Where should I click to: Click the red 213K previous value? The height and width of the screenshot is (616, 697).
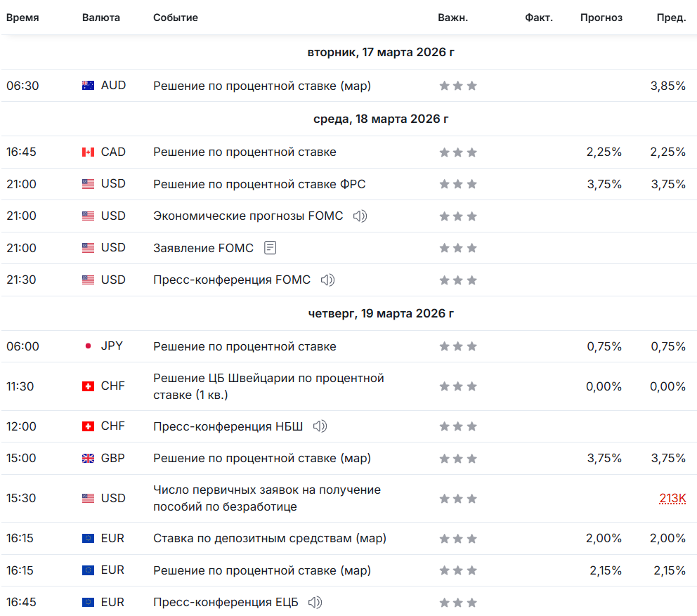[672, 499]
